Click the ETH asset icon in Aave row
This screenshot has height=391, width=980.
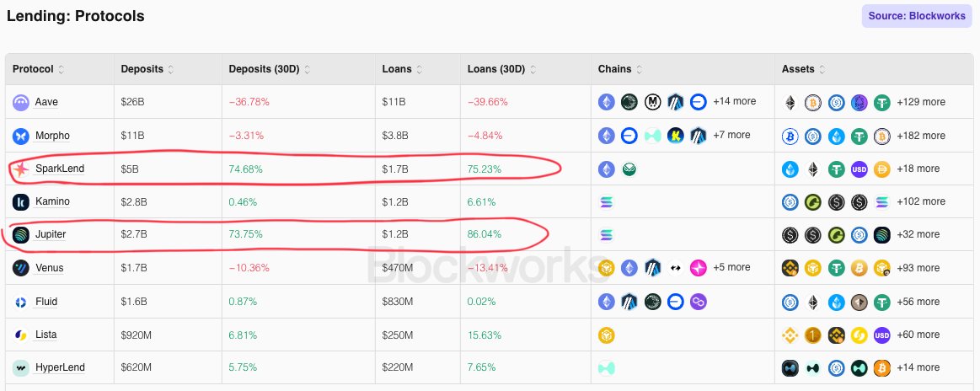coord(790,102)
